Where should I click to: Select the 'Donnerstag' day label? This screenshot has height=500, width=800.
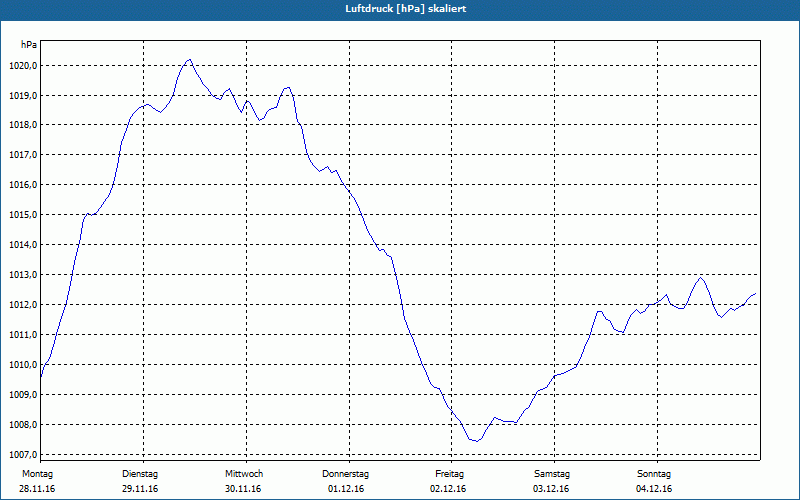pos(345,474)
